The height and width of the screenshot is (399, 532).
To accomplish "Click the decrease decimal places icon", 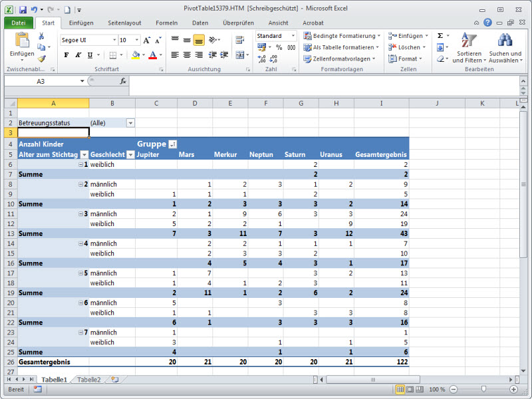I will (x=273, y=59).
